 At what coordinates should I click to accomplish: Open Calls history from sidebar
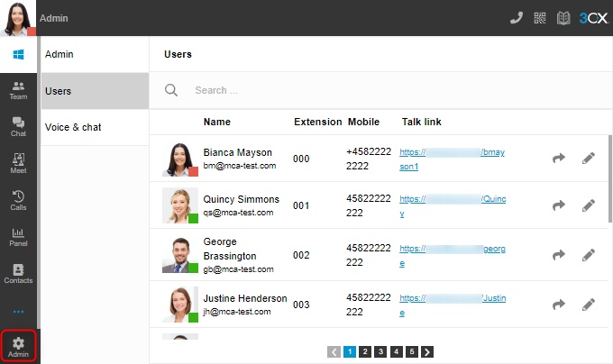click(x=18, y=200)
